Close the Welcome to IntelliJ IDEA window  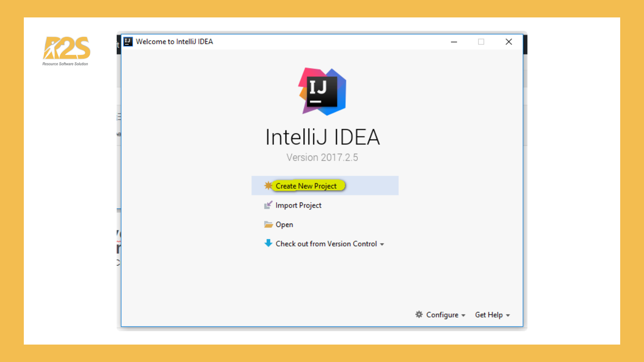click(508, 42)
